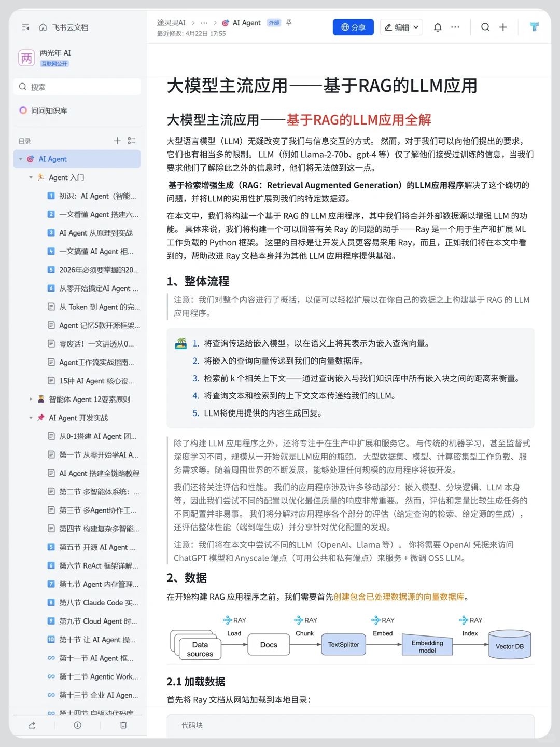Open the more options ellipsis in top toolbar
The image size is (560, 747).
tap(455, 27)
